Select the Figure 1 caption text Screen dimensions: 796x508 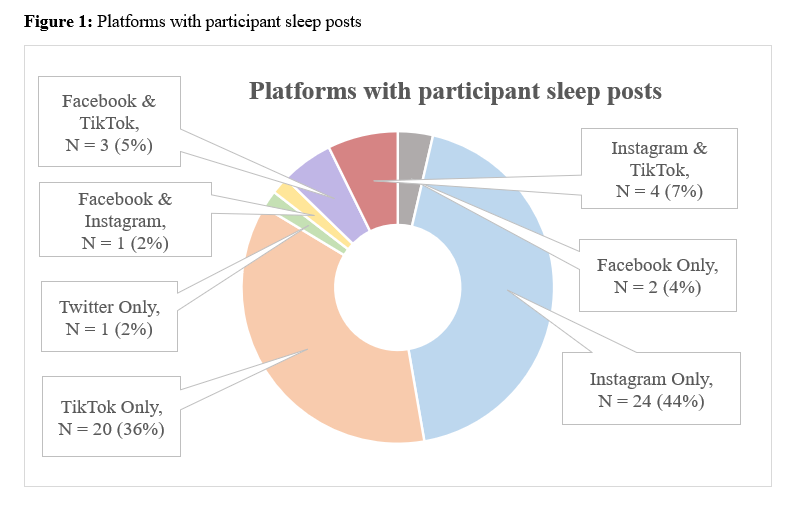[x=192, y=22]
